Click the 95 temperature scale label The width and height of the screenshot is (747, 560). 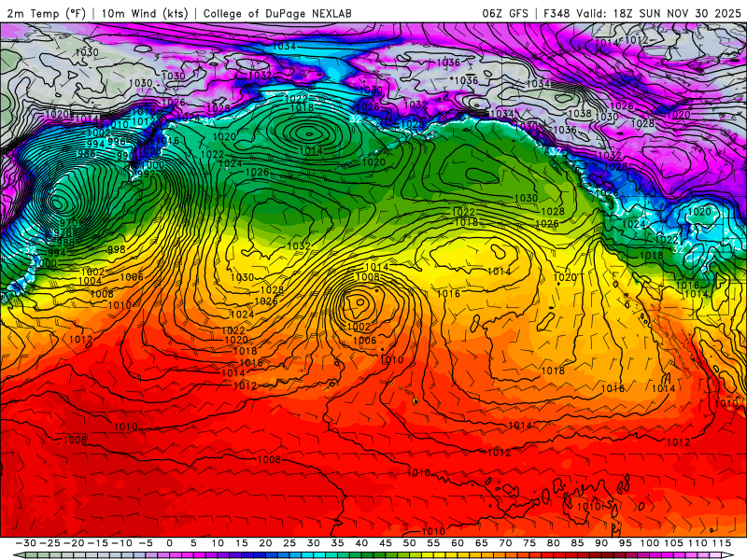pyautogui.click(x=626, y=543)
